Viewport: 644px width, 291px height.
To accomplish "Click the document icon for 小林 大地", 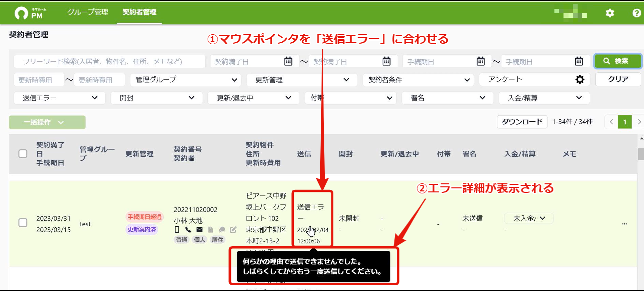I will 211,230.
